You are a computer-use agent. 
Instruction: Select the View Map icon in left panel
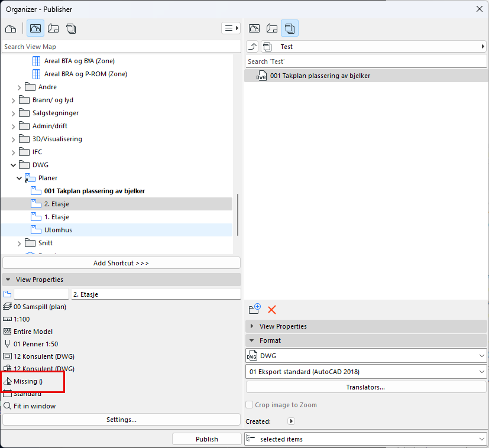(35, 28)
